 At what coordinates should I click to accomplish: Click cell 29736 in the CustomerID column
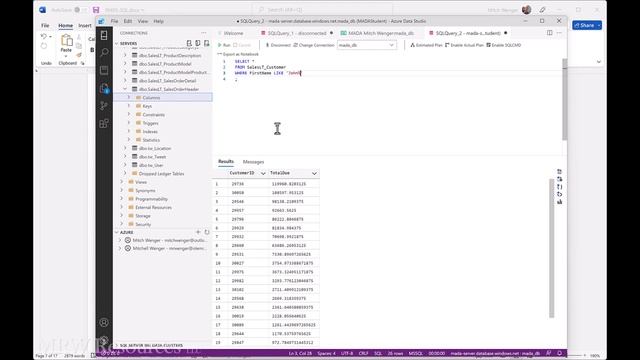click(x=238, y=184)
